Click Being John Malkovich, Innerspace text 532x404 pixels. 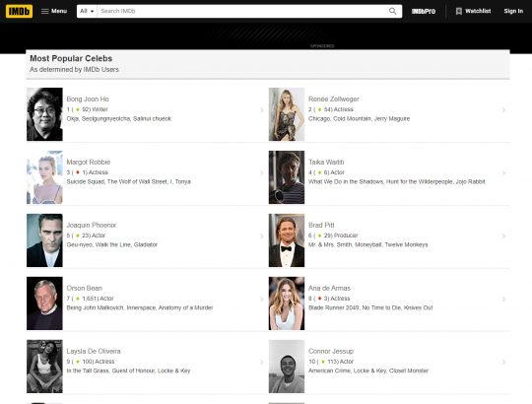pyautogui.click(x=140, y=308)
